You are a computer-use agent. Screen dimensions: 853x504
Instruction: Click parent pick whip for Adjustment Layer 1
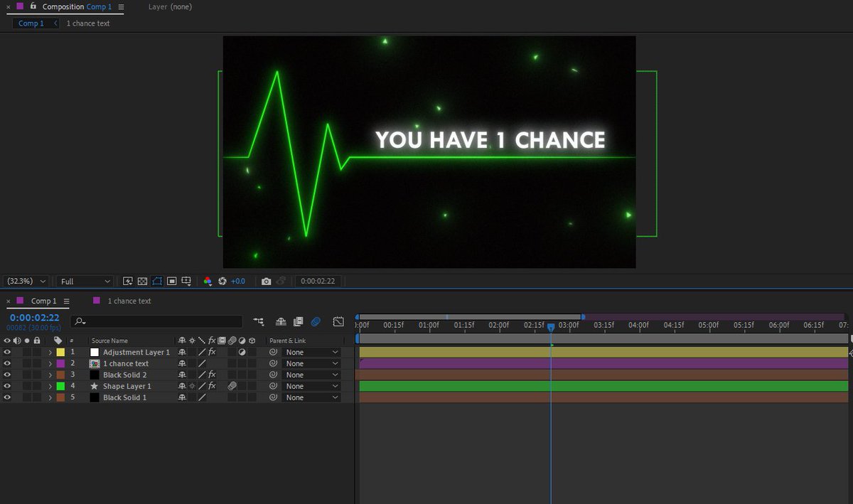click(273, 353)
